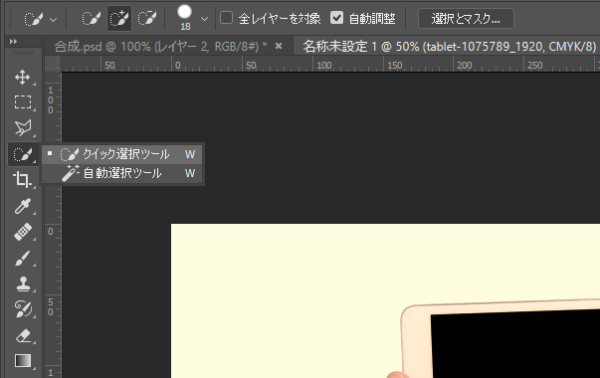Close the 合成.psd tab
The width and height of the screenshot is (600, 378).
pyautogui.click(x=279, y=46)
